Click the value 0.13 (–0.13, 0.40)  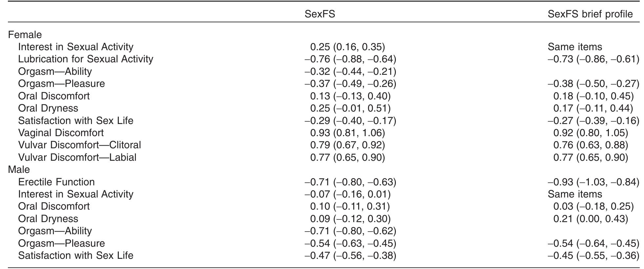(350, 96)
